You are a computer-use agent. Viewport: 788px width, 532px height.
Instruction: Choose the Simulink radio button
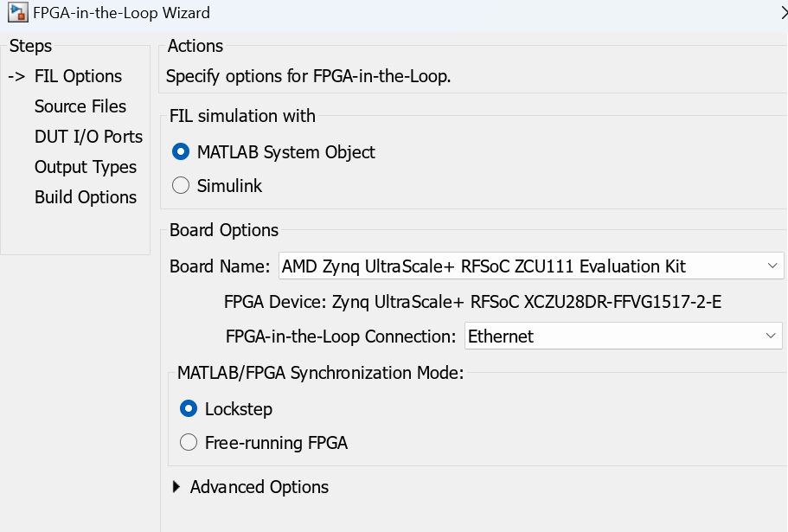click(181, 185)
